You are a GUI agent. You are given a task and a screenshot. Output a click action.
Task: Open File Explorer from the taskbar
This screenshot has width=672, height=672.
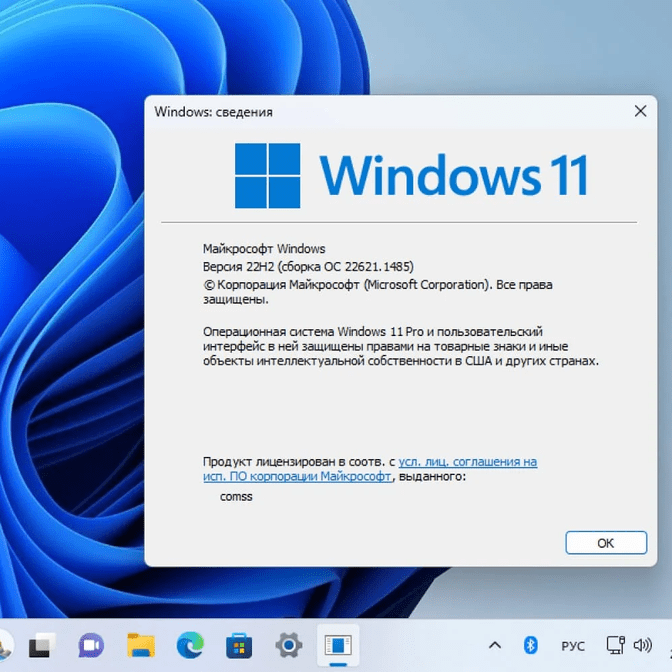tap(141, 645)
